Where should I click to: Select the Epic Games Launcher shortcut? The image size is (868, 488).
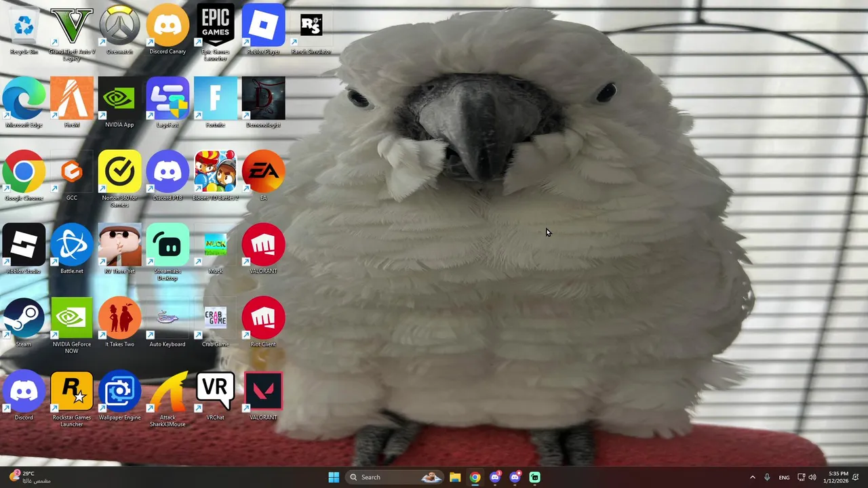(216, 33)
